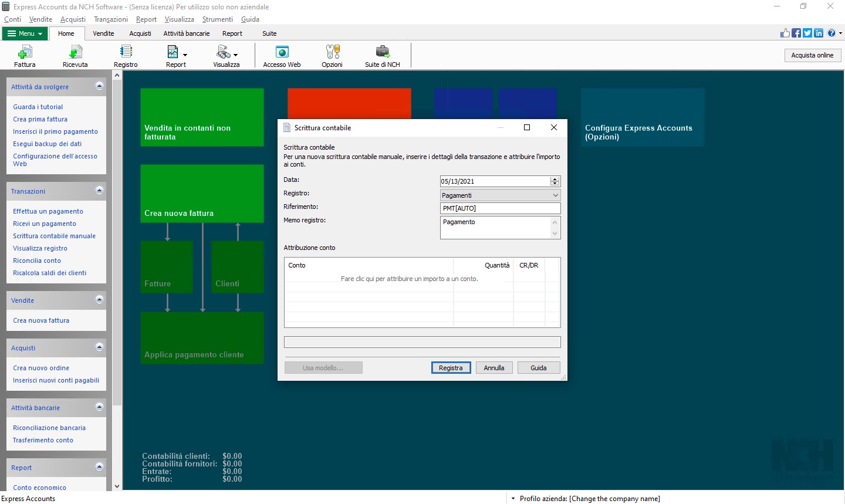Click the Data field spinner arrows
The image size is (845, 504).
pos(555,181)
